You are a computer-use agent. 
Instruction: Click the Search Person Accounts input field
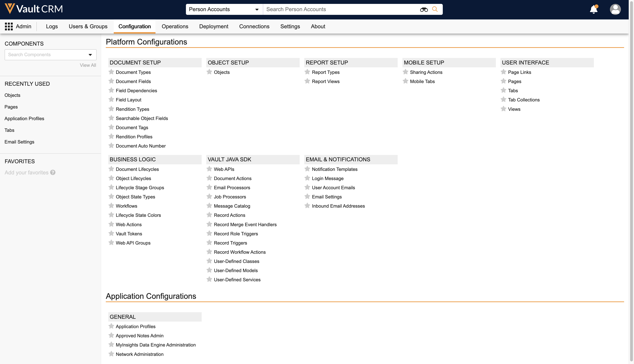coord(340,10)
